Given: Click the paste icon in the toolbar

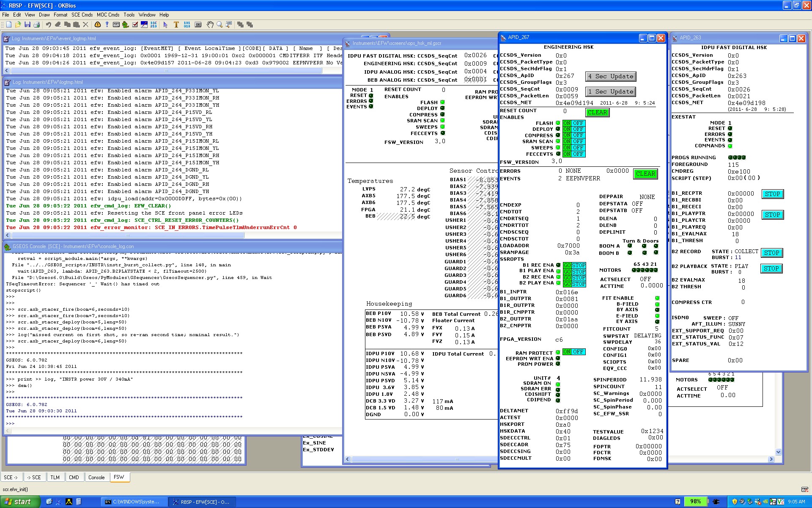Looking at the screenshot, I should click(76, 25).
